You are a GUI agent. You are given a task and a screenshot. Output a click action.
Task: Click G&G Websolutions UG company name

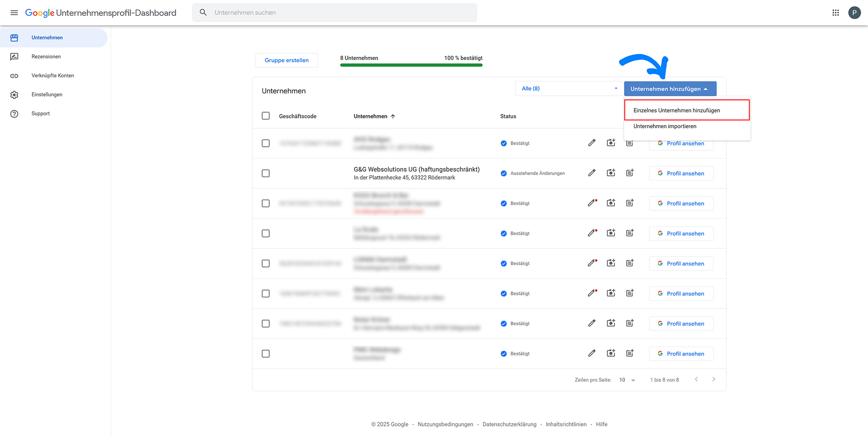click(417, 169)
